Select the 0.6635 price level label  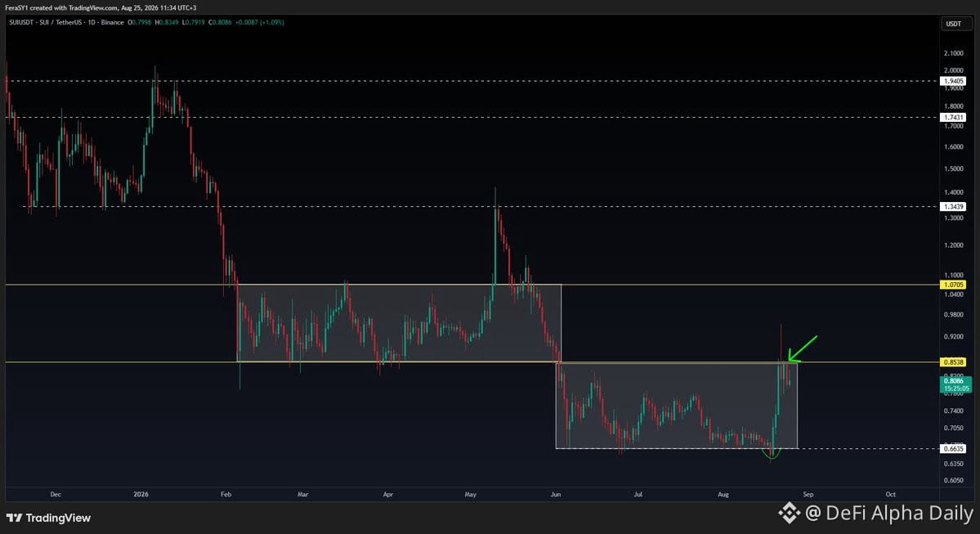pyautogui.click(x=954, y=448)
